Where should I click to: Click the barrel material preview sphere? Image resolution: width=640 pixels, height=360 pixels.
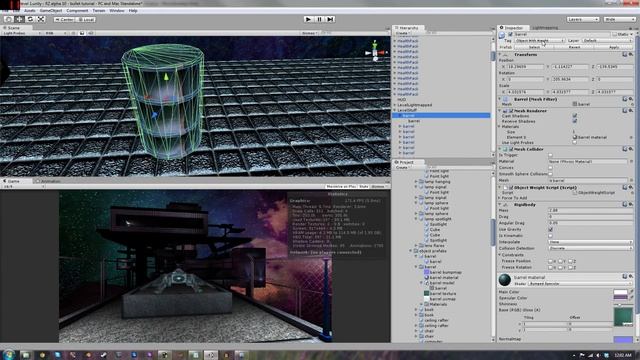pyautogui.click(x=505, y=280)
